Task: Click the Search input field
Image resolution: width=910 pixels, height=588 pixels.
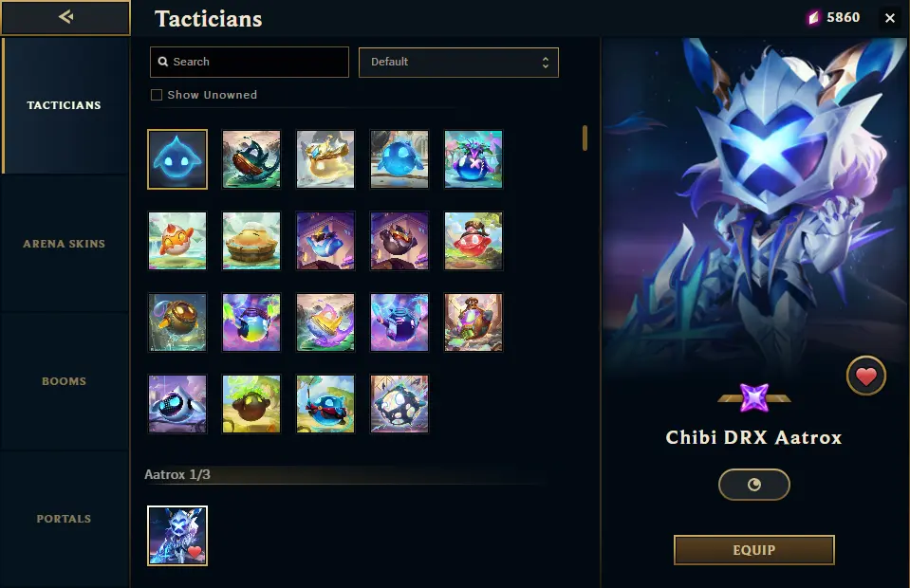Action: point(250,62)
